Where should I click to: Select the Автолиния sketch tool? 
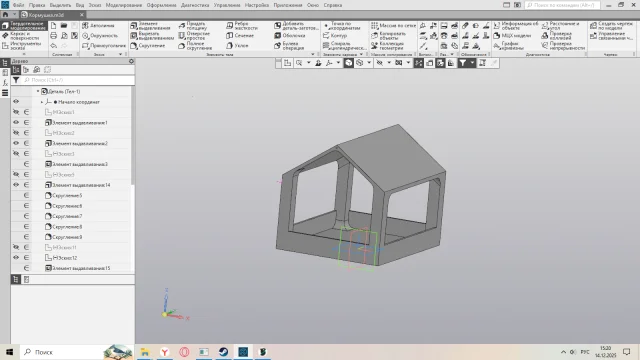98,26
